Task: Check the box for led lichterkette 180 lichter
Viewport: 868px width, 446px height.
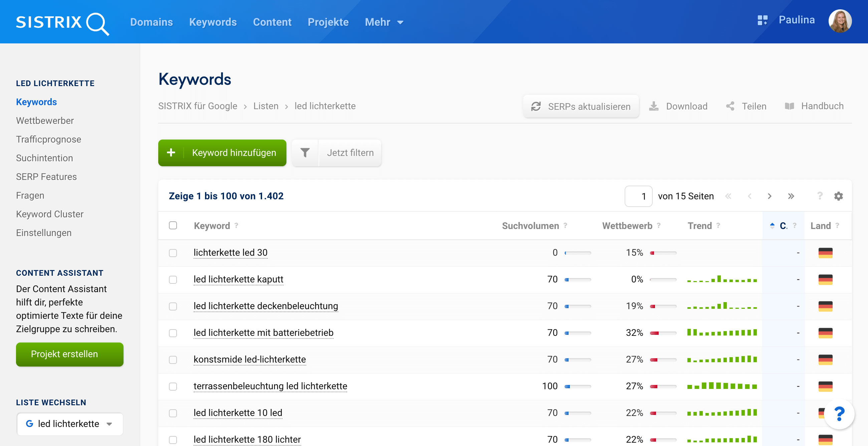Action: pos(173,440)
